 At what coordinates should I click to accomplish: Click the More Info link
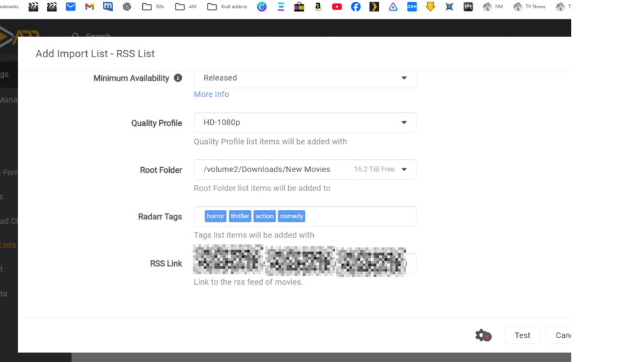tap(211, 94)
